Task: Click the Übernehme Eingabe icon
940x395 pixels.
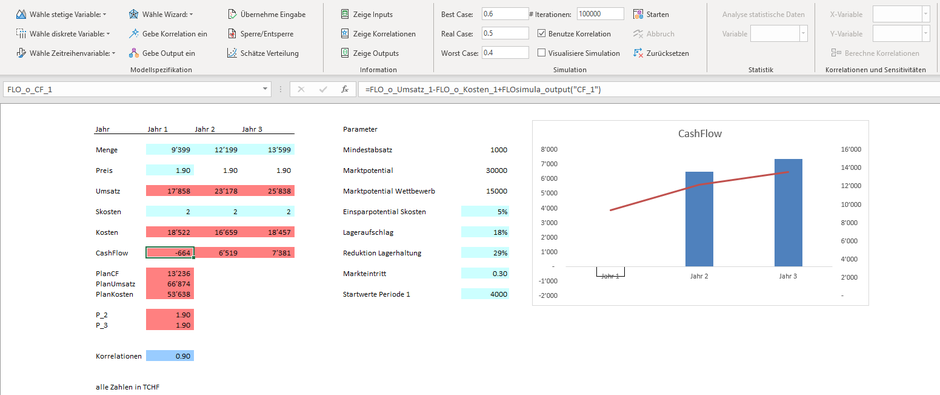Action: (232, 14)
